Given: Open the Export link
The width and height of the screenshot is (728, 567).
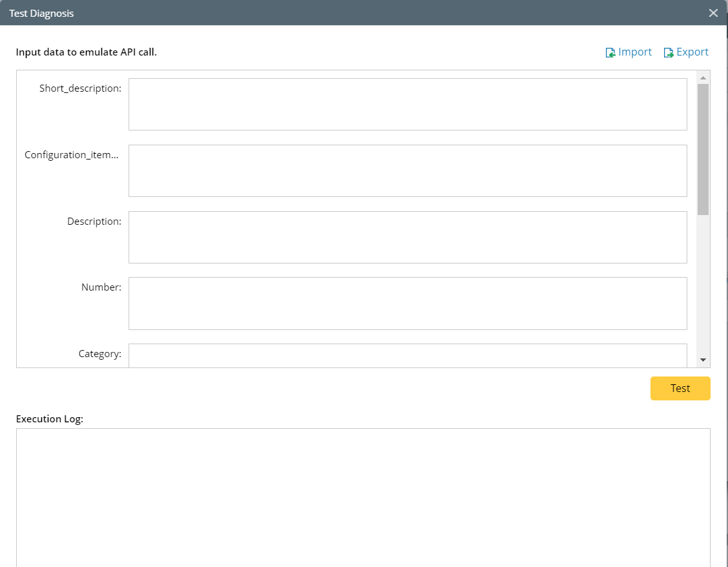Looking at the screenshot, I should [692, 52].
